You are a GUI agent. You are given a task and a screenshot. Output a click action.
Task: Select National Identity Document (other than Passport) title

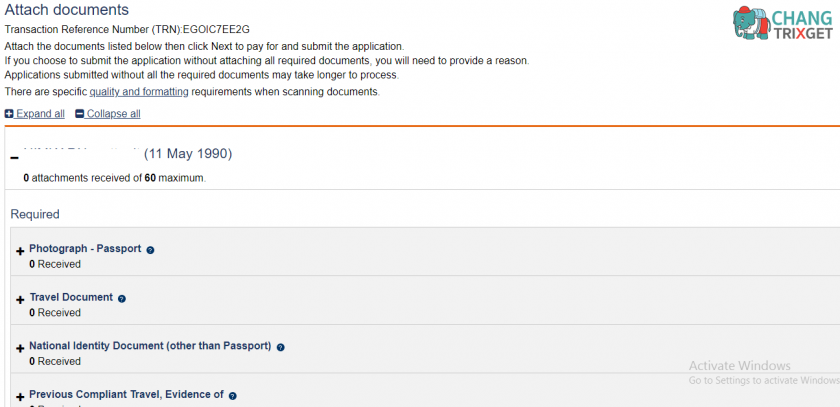[x=150, y=346]
